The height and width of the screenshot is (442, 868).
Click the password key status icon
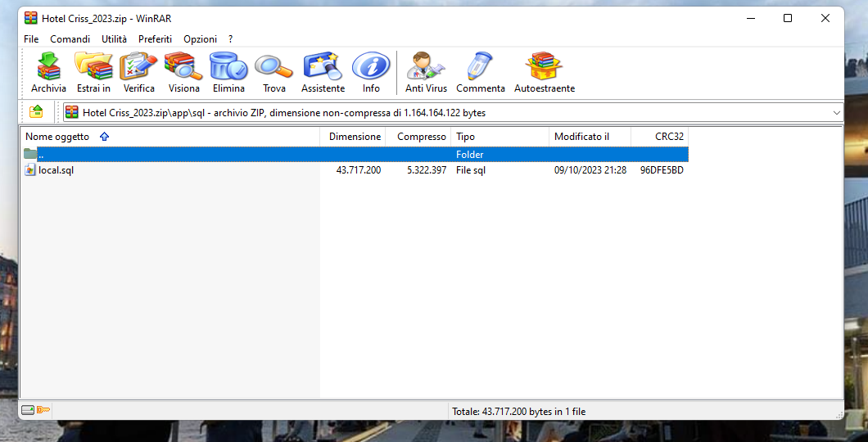(43, 410)
